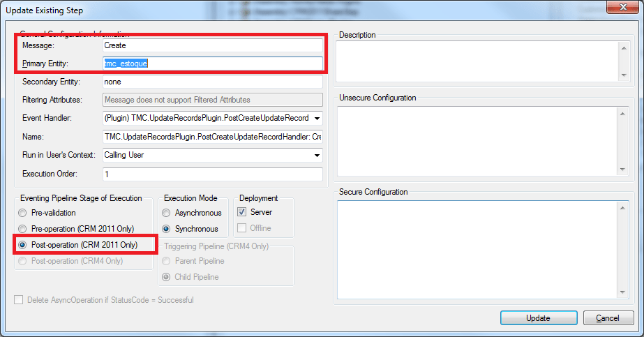
Task: Click the Secondary Entity field
Action: tap(212, 82)
